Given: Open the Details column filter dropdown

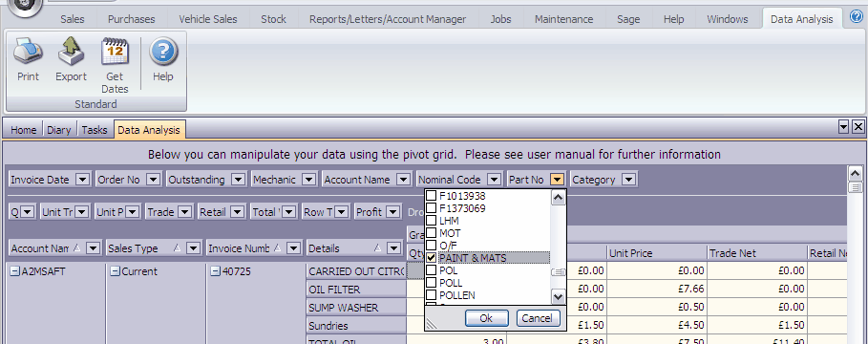Looking at the screenshot, I should [393, 248].
